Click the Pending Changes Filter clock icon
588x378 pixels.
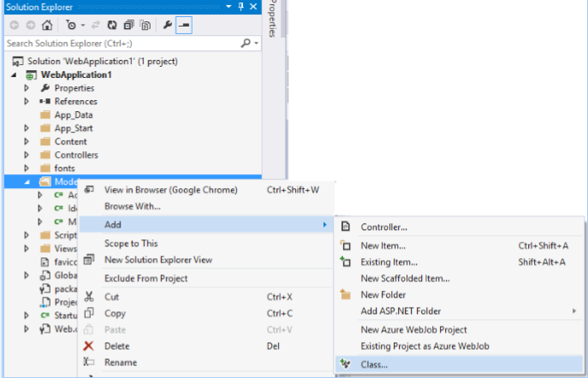click(71, 25)
